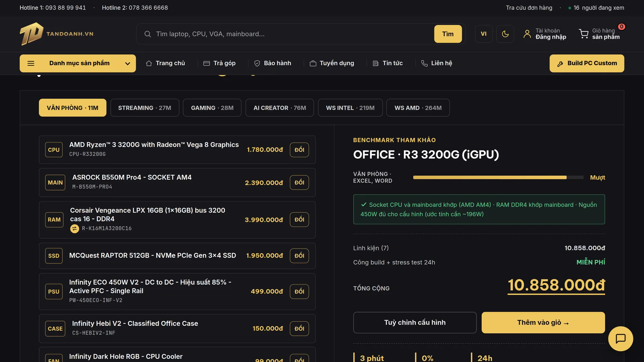Image resolution: width=644 pixels, height=362 pixels.
Task: Open the chat bubble widget
Action: [x=621, y=339]
